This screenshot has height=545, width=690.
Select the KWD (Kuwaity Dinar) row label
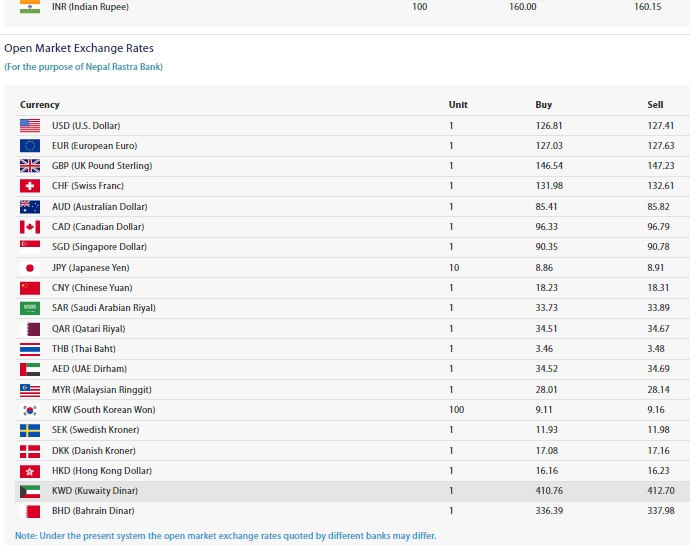point(95,491)
